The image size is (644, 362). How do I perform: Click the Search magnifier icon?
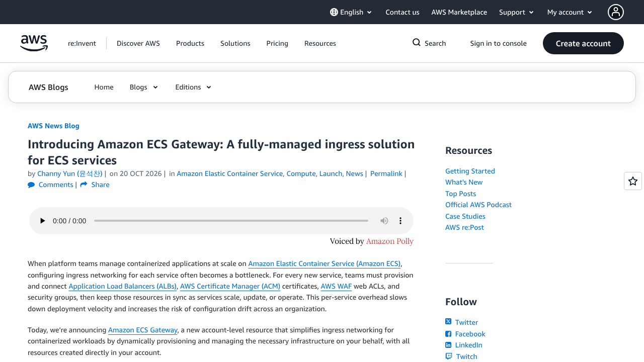pyautogui.click(x=417, y=43)
